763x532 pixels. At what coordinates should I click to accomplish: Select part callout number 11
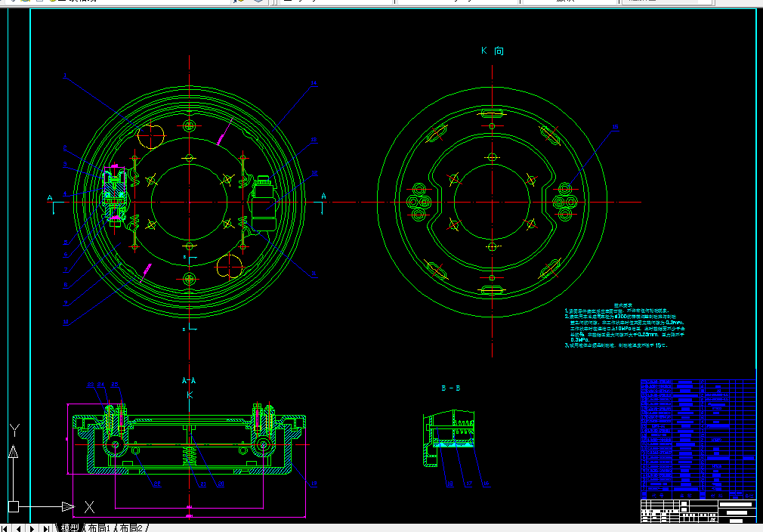point(314,274)
